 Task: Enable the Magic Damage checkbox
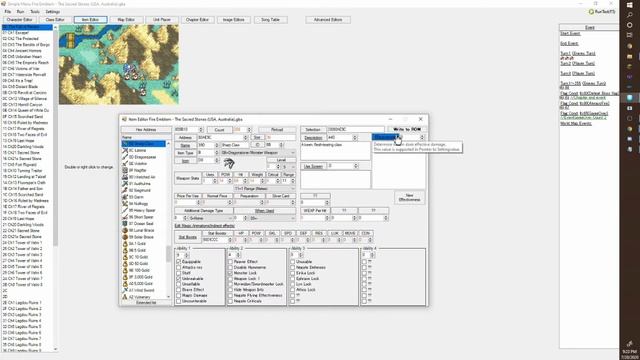(178, 295)
